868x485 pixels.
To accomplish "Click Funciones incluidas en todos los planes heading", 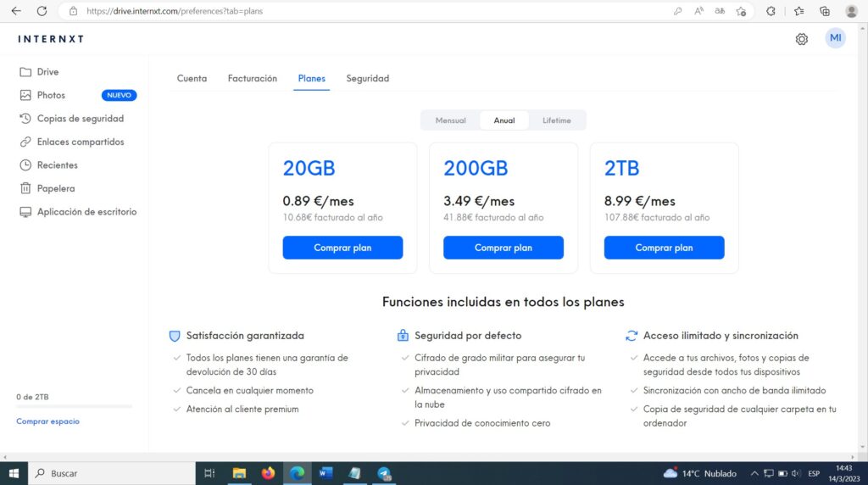I will tap(504, 302).
